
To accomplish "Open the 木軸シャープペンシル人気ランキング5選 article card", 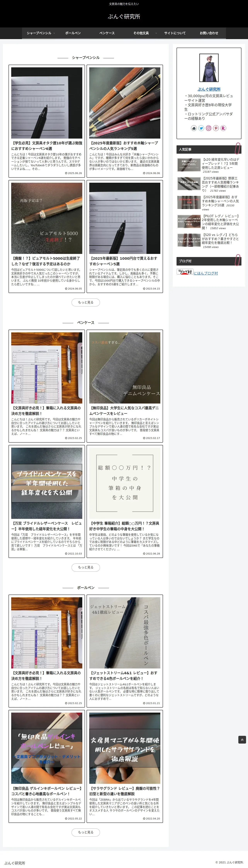I will (x=125, y=121).
